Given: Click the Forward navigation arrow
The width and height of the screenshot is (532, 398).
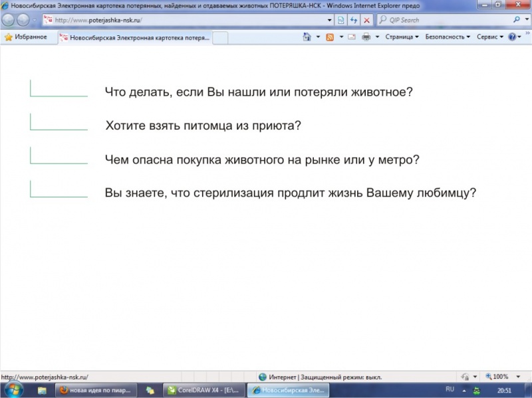Looking at the screenshot, I should click(23, 20).
